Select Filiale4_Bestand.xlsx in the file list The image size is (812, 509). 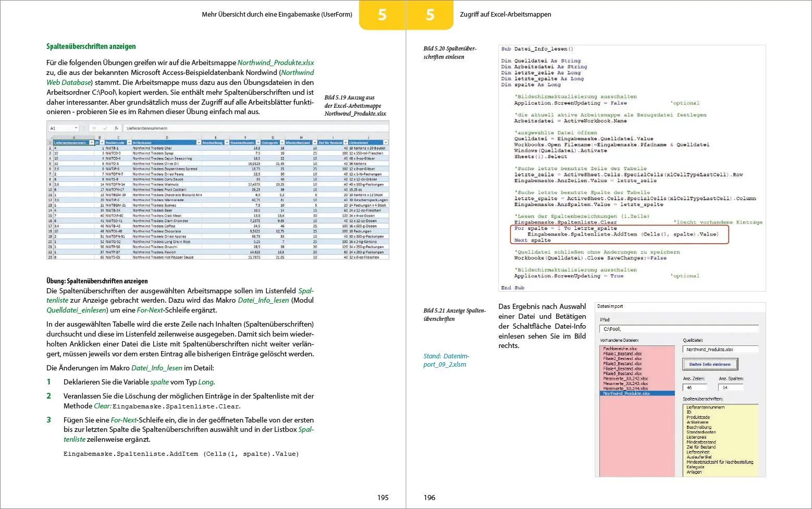pyautogui.click(x=637, y=368)
